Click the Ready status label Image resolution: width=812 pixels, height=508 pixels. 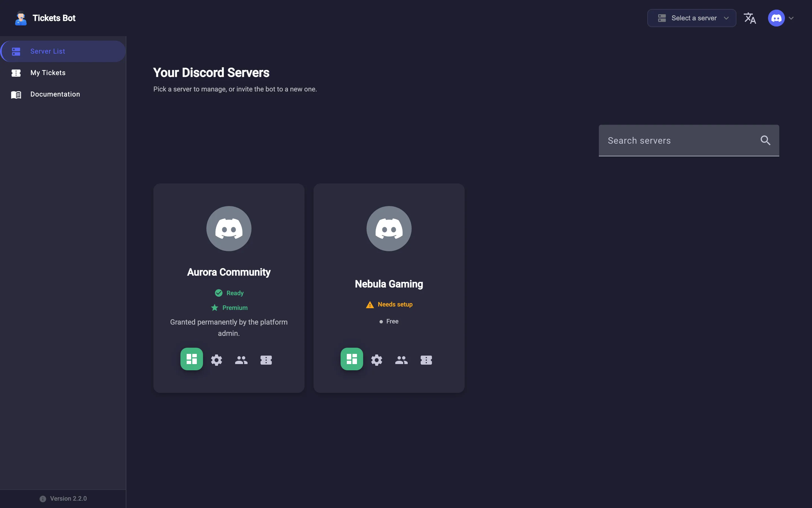tap(235, 293)
